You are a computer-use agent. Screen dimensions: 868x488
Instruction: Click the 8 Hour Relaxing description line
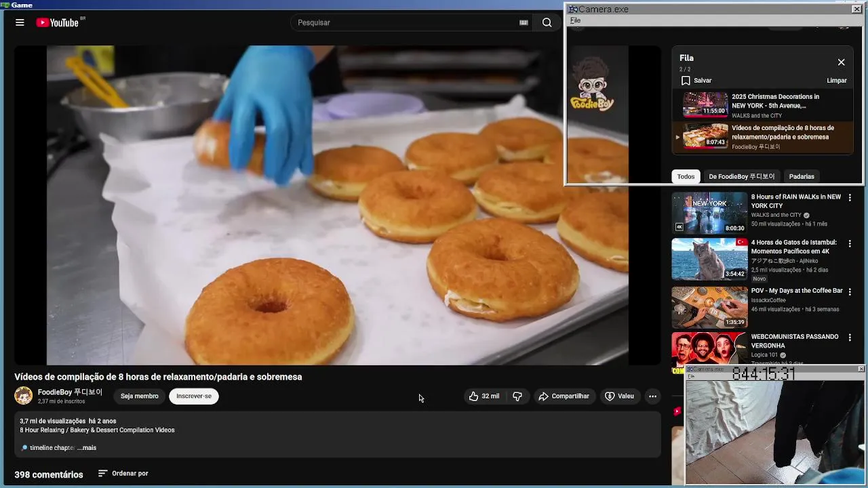[97, 430]
